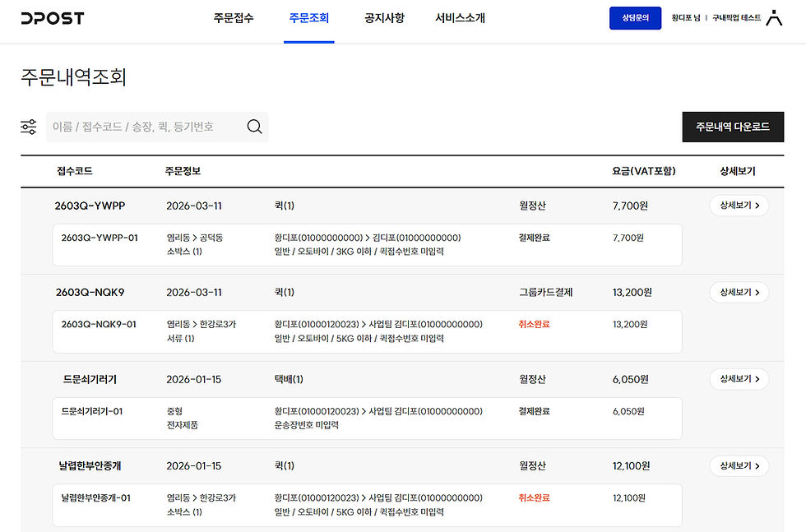Open the user profile icon

[774, 18]
